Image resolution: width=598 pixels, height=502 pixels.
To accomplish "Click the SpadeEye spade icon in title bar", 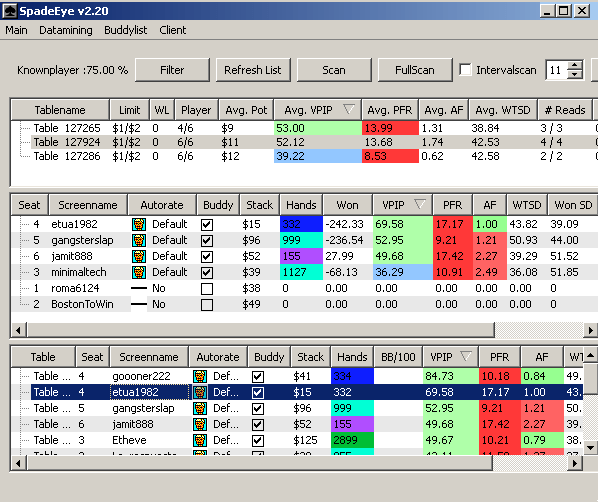I will pyautogui.click(x=10, y=11).
